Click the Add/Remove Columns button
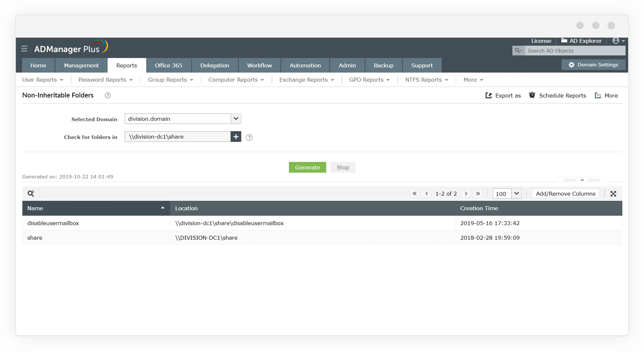The image size is (644, 352). click(565, 194)
